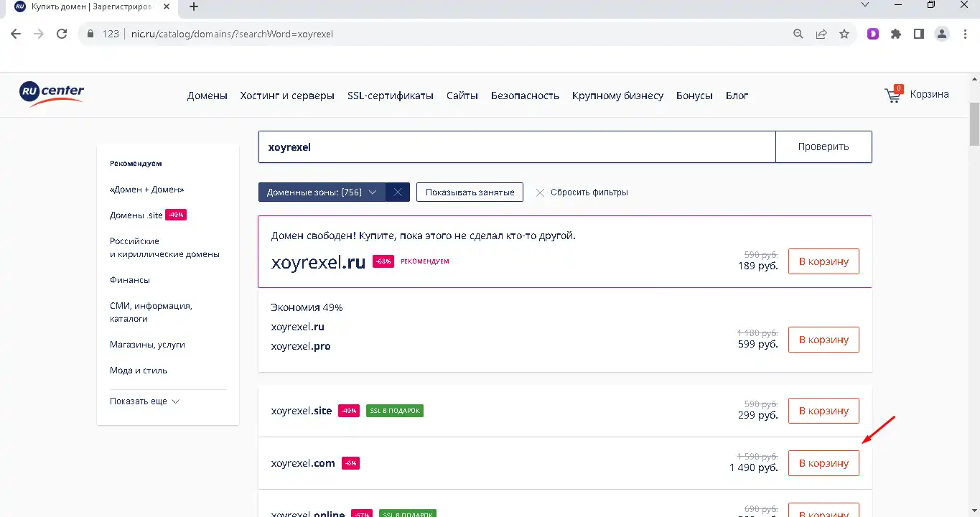Screen dimensions: 980x517
Task: Open the Домены menu
Action: (x=207, y=96)
